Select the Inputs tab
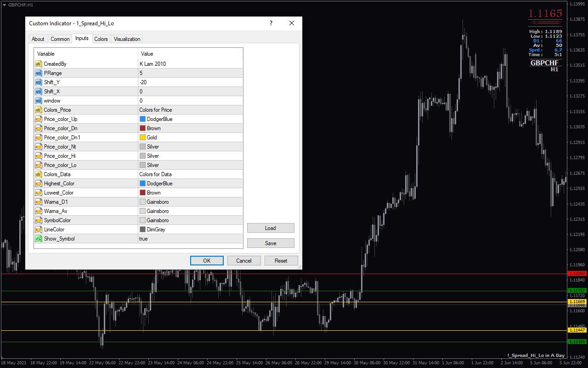This screenshot has width=588, height=368. coord(82,39)
